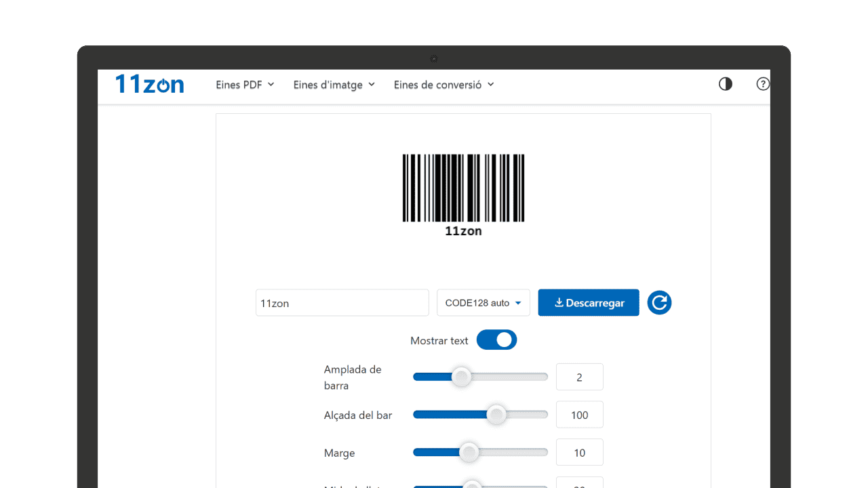Screen dimensions: 868x488
Task: Click the Descarregar button
Action: click(589, 302)
